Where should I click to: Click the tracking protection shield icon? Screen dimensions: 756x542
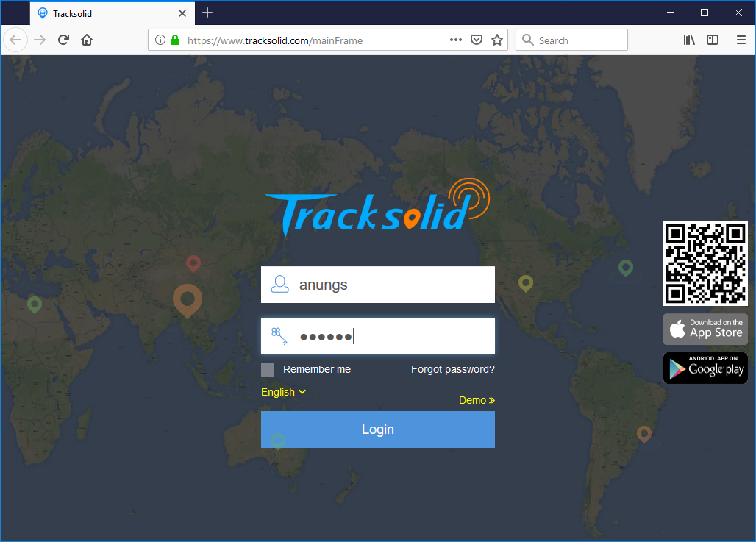coord(477,40)
